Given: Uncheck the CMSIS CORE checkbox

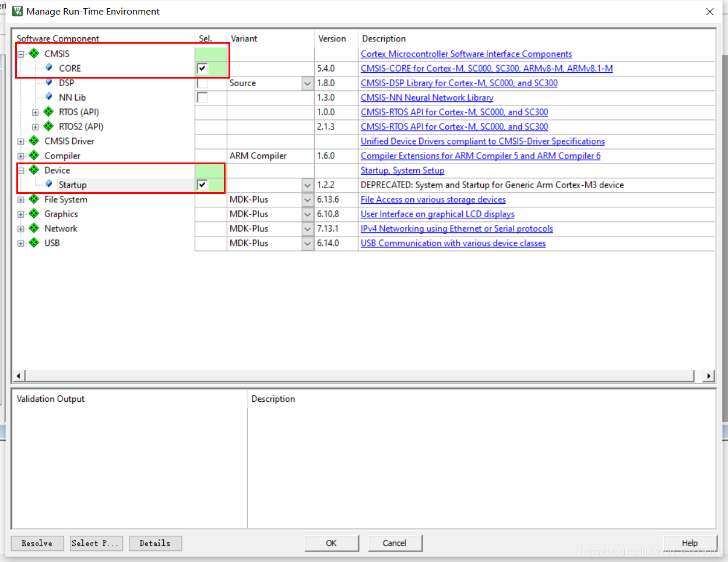Looking at the screenshot, I should [x=202, y=68].
